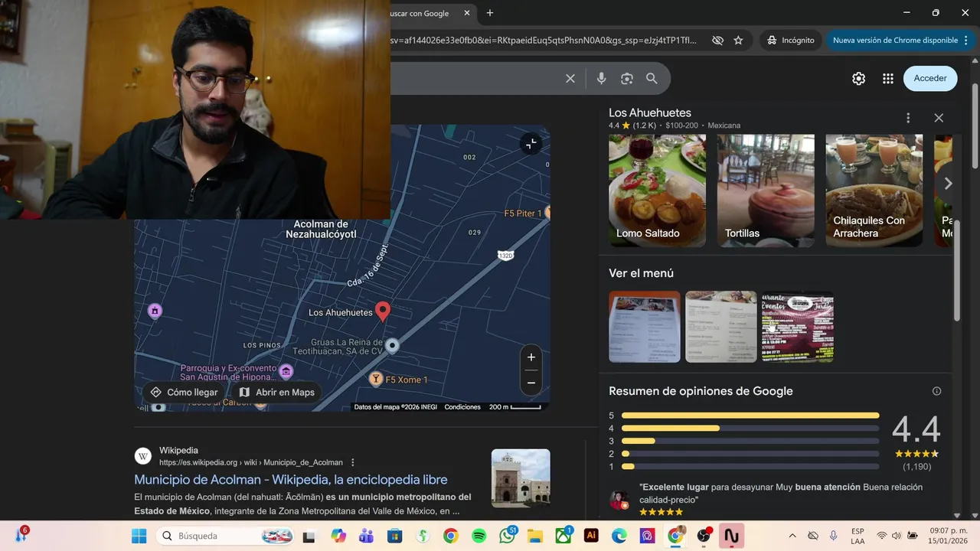Open the third menu flyer thumbnail
The width and height of the screenshot is (980, 551).
[797, 327]
